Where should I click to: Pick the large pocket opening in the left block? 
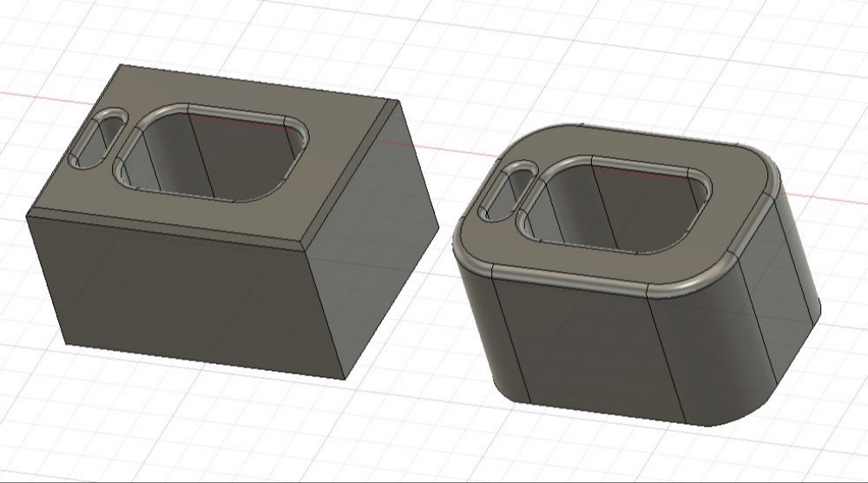click(x=210, y=154)
